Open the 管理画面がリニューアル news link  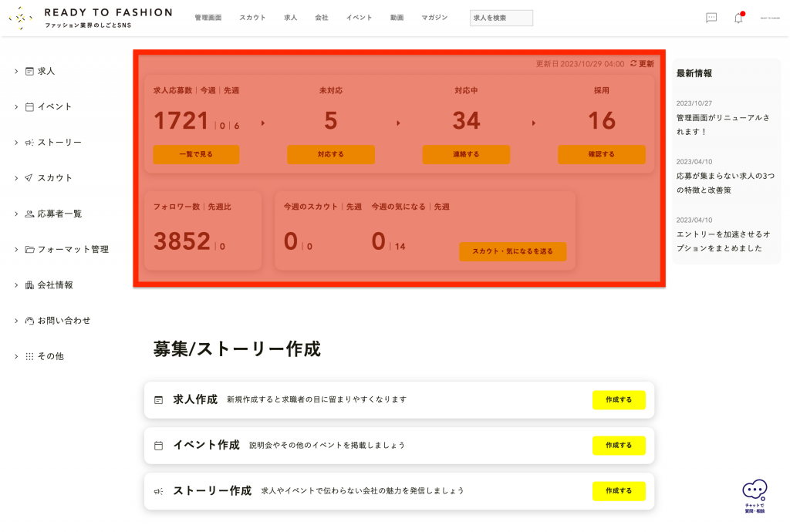click(x=723, y=124)
